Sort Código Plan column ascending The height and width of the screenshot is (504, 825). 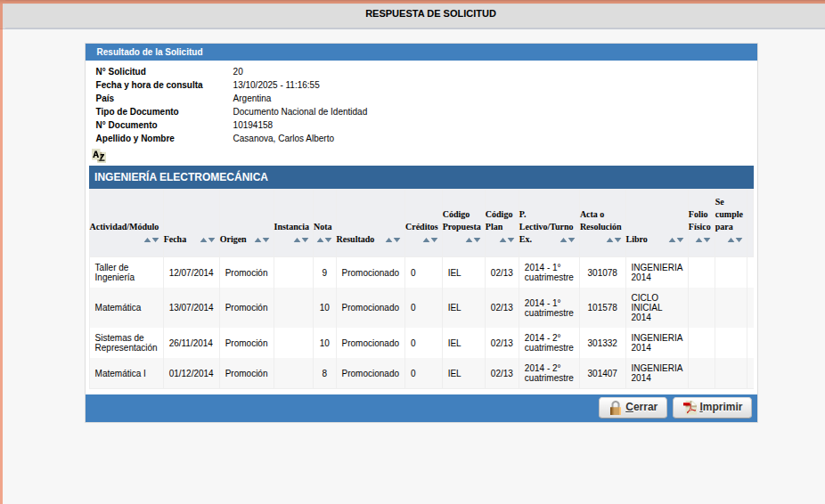[500, 240]
